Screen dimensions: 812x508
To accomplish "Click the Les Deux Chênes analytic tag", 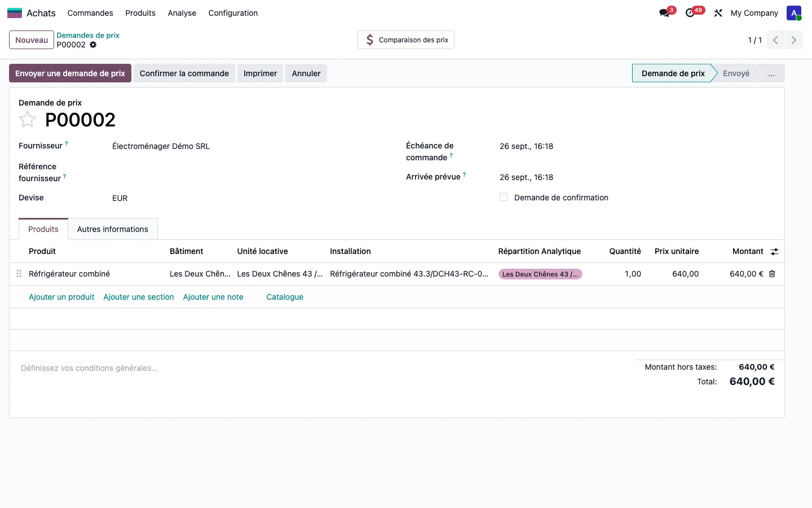I will [540, 274].
